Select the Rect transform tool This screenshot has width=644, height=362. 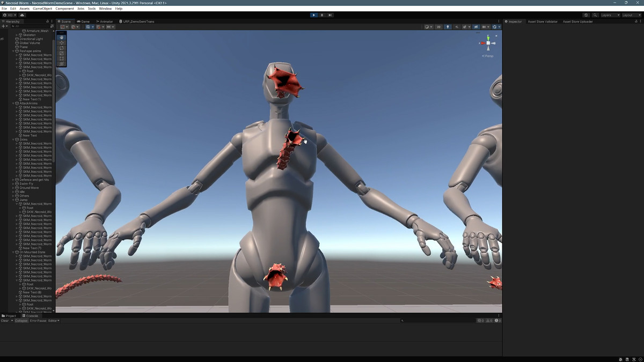tap(62, 58)
